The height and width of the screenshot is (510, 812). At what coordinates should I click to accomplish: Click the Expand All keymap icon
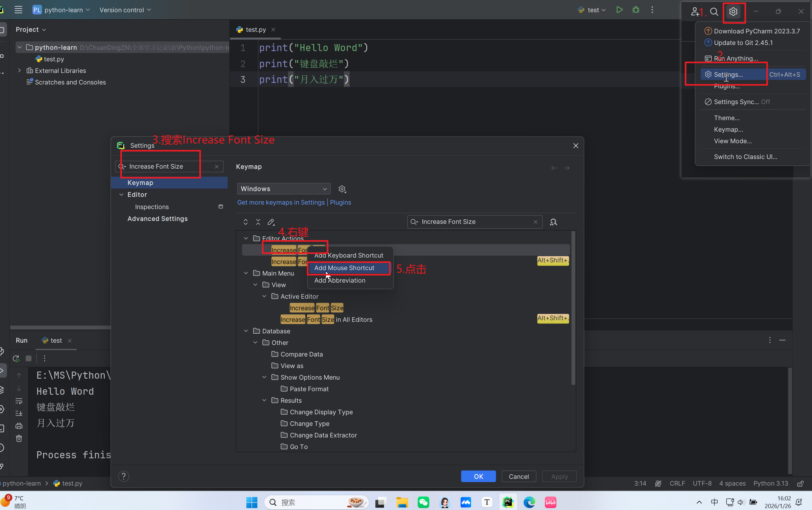pyautogui.click(x=246, y=222)
